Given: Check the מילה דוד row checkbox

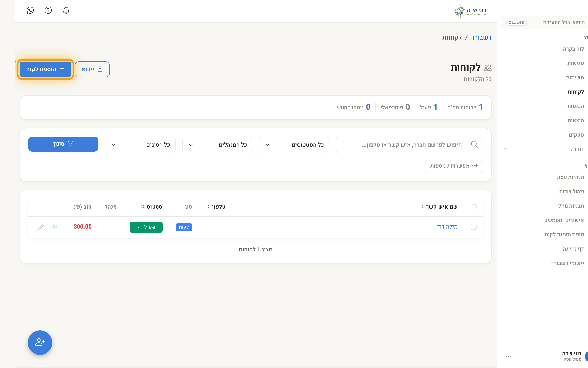Looking at the screenshot, I should [473, 227].
